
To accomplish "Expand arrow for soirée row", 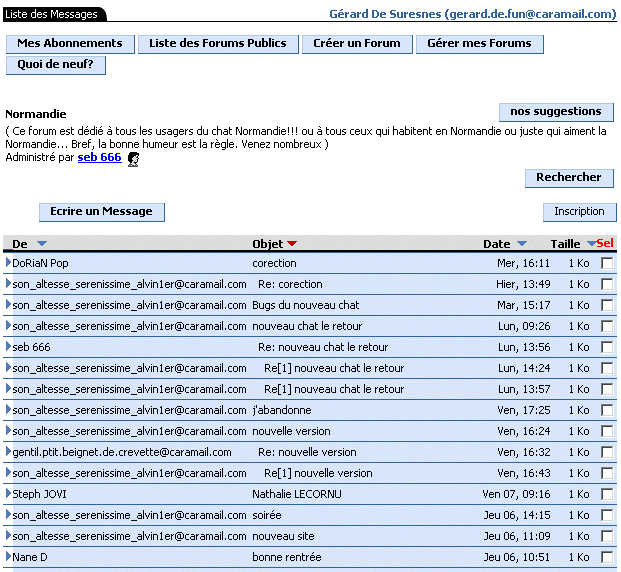I will click(x=8, y=514).
